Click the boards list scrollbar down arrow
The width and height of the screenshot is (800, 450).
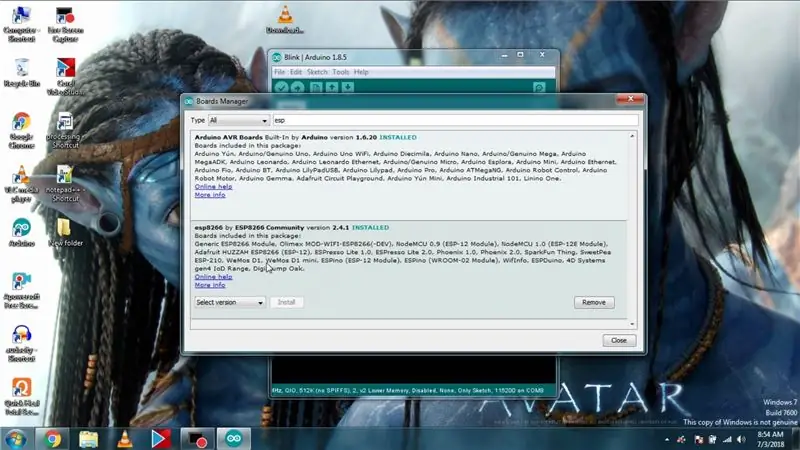[632, 324]
